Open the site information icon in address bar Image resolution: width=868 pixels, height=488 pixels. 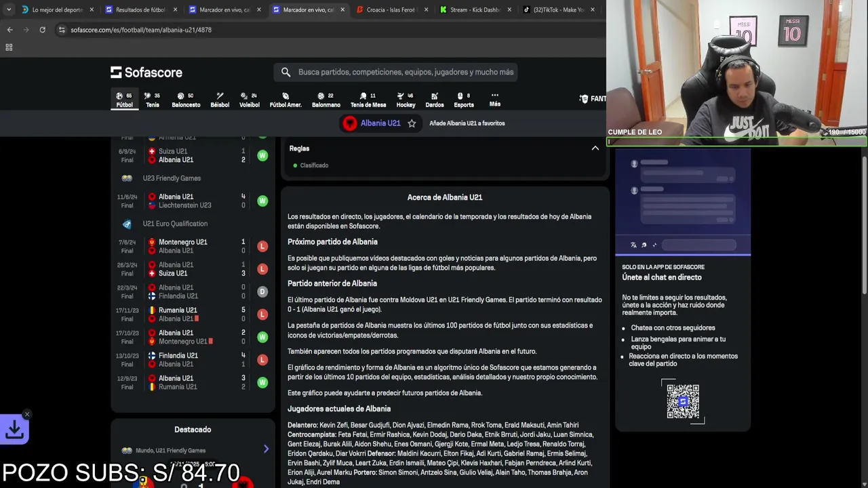tap(62, 30)
